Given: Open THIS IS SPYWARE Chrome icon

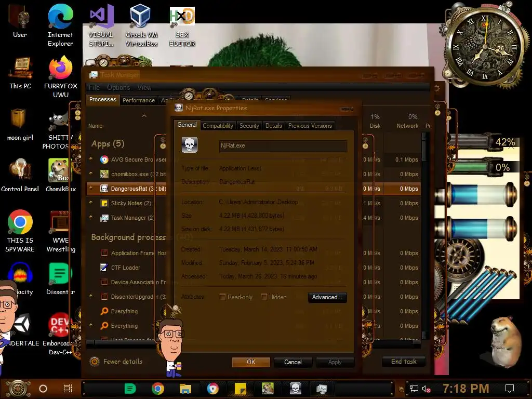Looking at the screenshot, I should coord(20,231).
